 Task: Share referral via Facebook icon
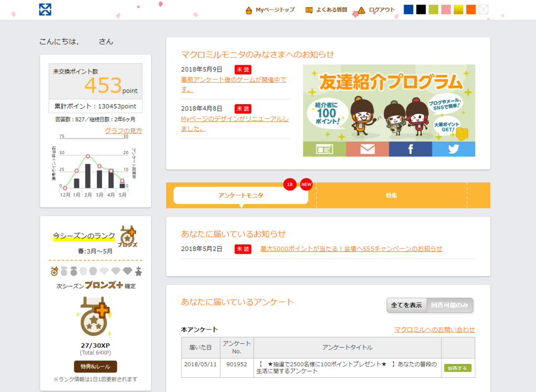(x=410, y=149)
